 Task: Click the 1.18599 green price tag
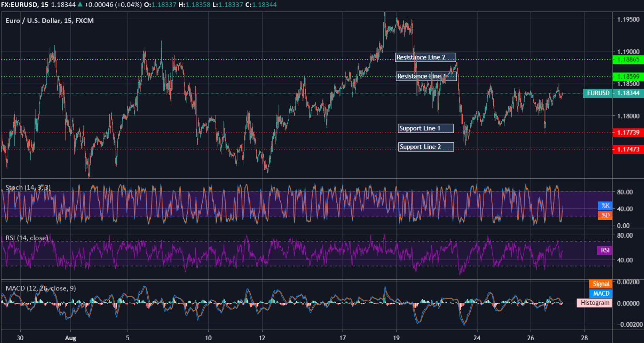(628, 77)
